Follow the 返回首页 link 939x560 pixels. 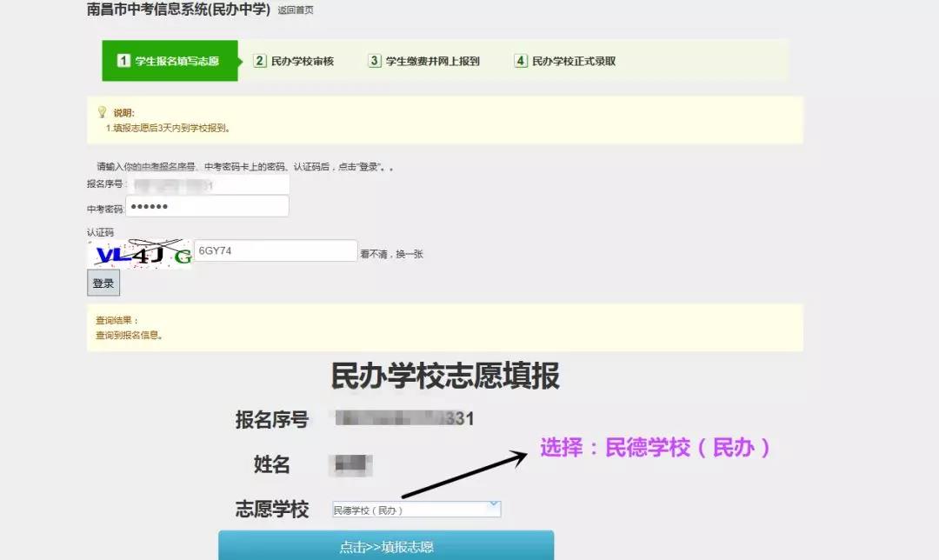coord(296,10)
